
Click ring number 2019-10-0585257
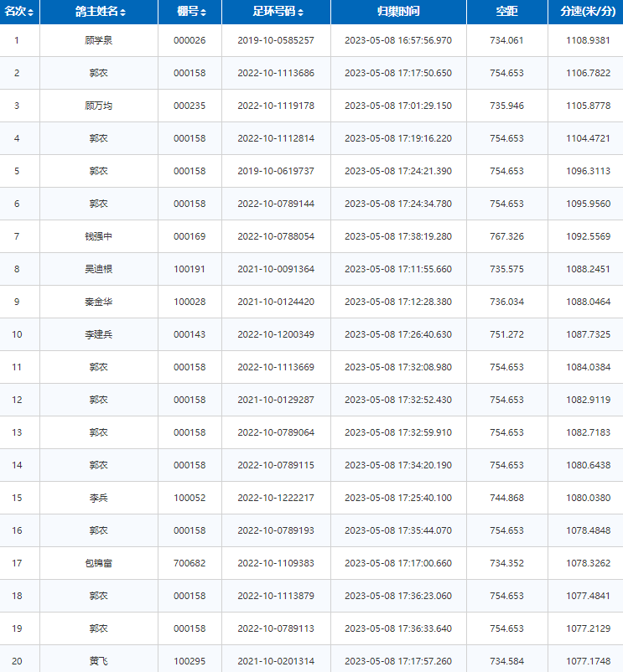click(x=276, y=40)
